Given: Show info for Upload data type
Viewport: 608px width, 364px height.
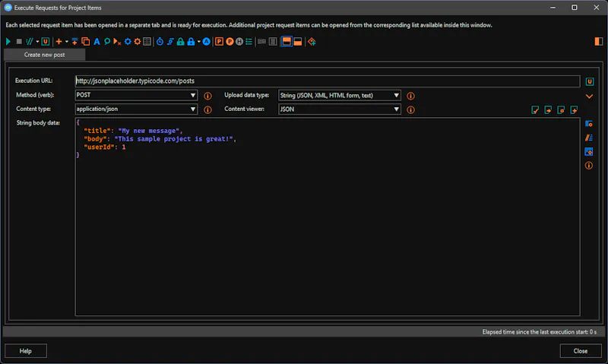Looking at the screenshot, I should tap(410, 96).
